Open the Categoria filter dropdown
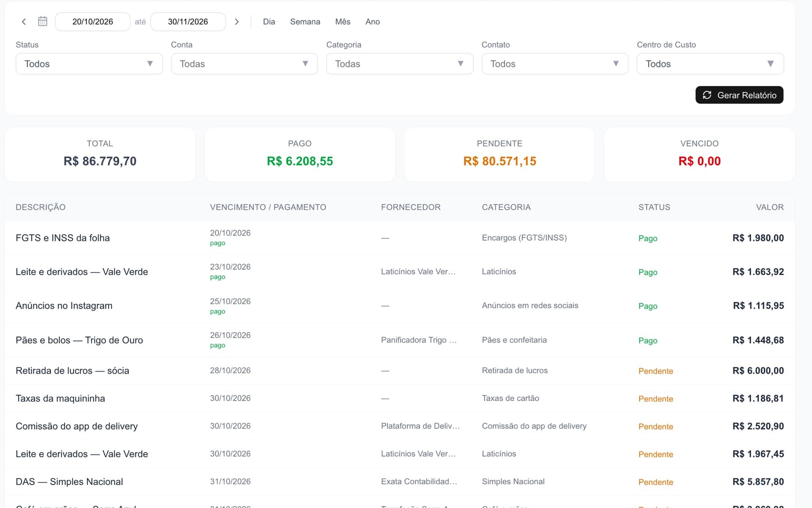The width and height of the screenshot is (812, 508). point(400,64)
